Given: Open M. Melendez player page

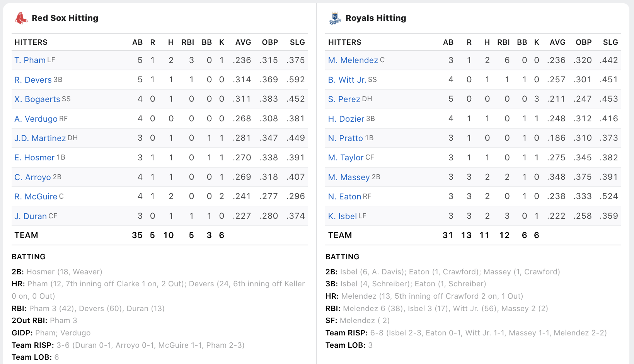Looking at the screenshot, I should click(x=353, y=60).
